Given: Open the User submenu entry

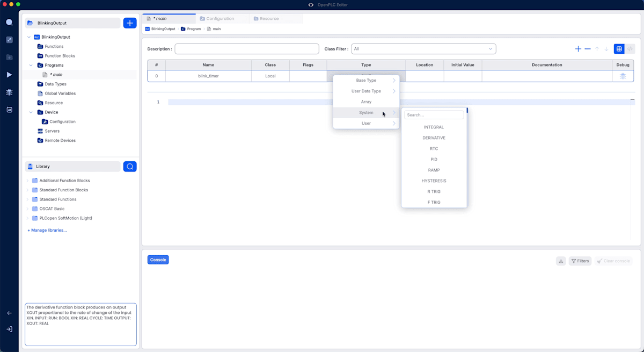Looking at the screenshot, I should (366, 124).
